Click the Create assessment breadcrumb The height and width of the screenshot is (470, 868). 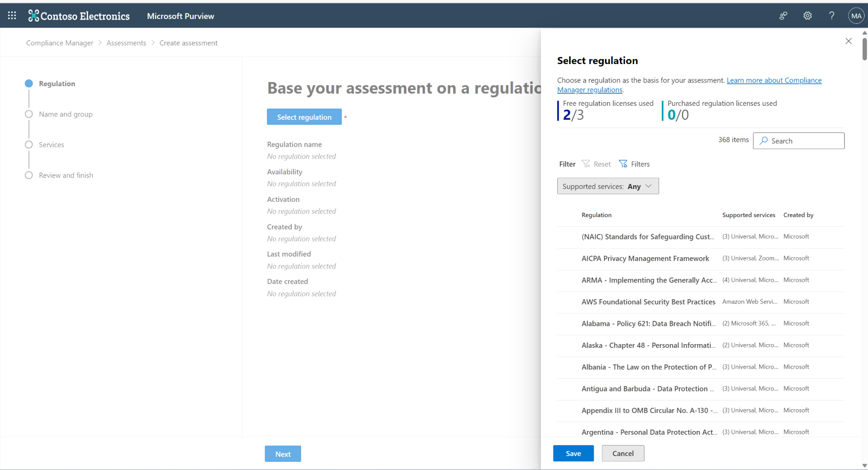(x=188, y=43)
